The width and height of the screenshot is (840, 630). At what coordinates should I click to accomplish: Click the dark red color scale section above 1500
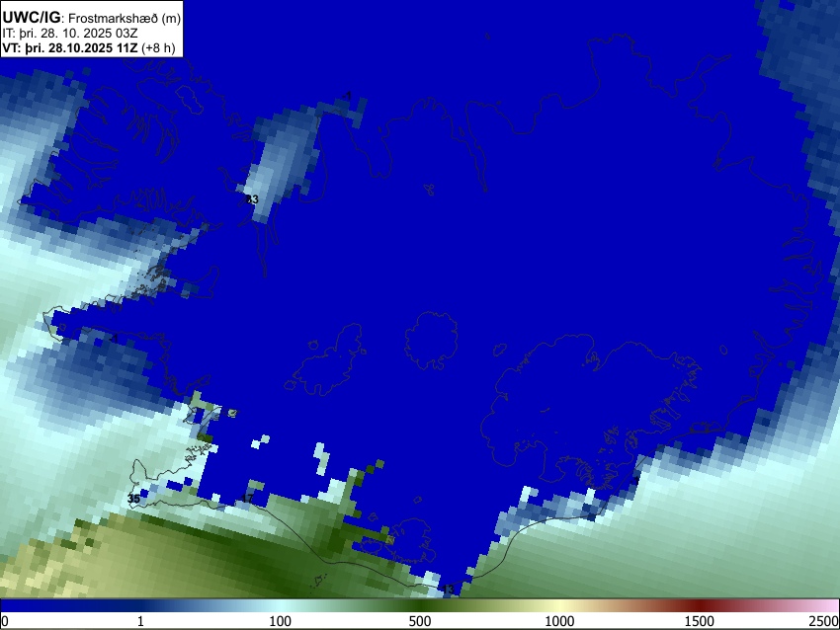pos(700,606)
